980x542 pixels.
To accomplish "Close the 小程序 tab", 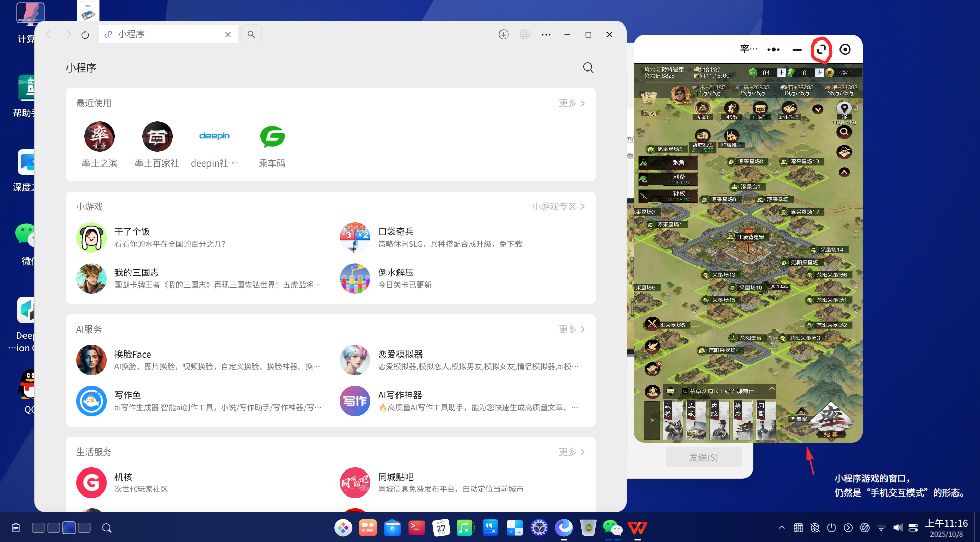I will coord(228,34).
